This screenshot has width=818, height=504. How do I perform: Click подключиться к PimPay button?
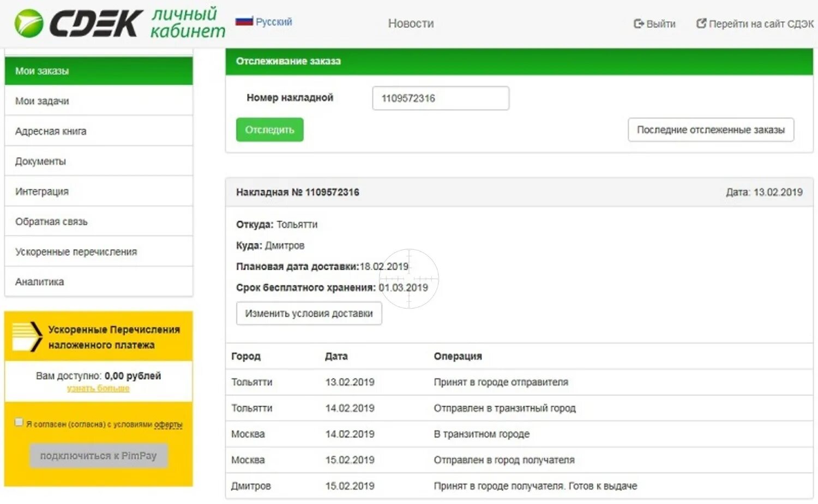[x=99, y=455]
